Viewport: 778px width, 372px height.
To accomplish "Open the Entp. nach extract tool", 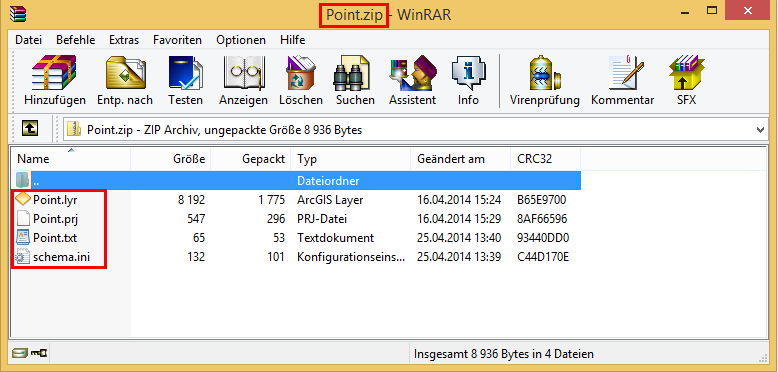I will 125,81.
